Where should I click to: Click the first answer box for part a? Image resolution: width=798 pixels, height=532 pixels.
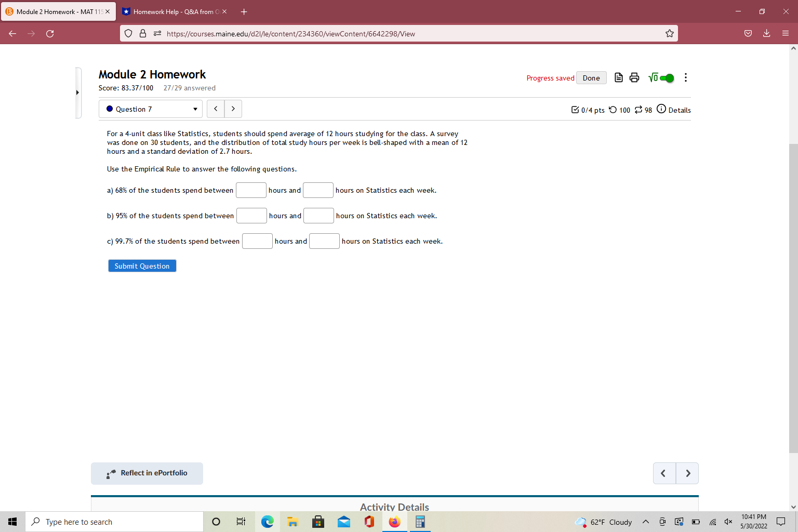point(251,190)
